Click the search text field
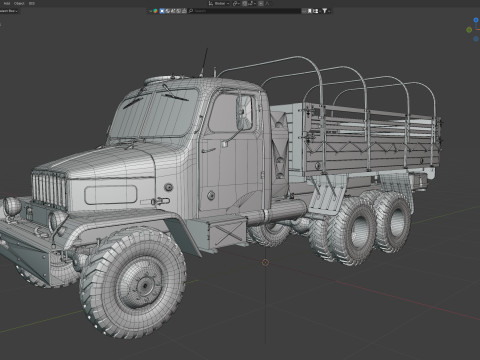This screenshot has width=480, height=360. [x=244, y=11]
